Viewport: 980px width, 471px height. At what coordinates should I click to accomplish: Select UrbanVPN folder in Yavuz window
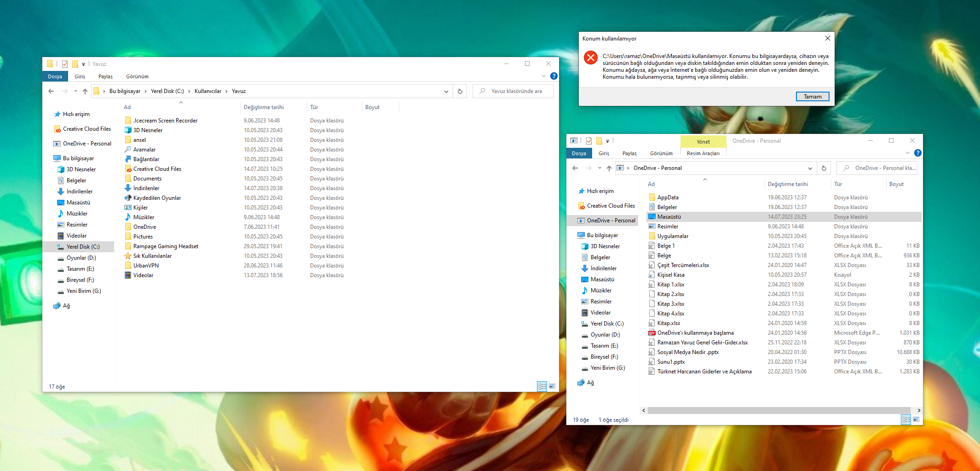point(146,266)
